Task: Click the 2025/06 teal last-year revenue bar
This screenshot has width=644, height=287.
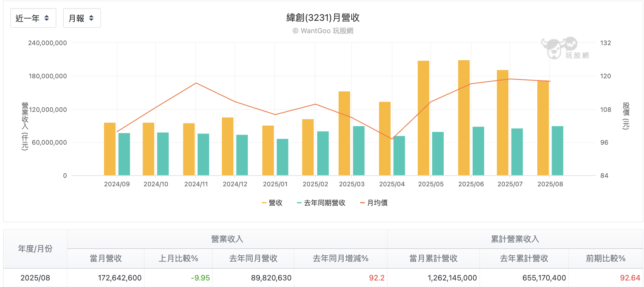Action: pos(478,151)
